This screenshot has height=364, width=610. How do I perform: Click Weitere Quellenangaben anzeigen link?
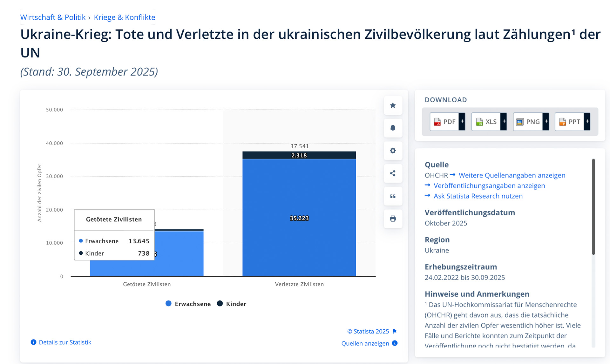[x=512, y=175]
